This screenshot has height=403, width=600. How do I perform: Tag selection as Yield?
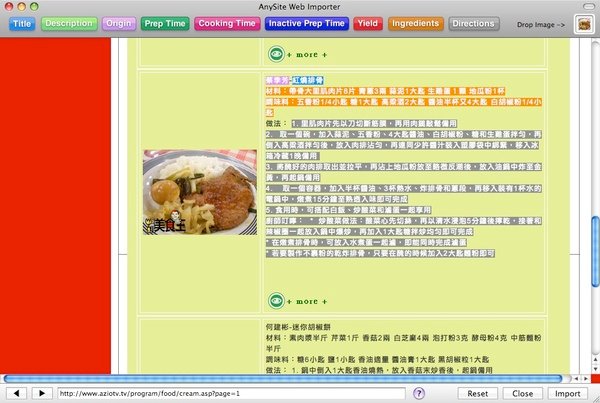[x=368, y=24]
